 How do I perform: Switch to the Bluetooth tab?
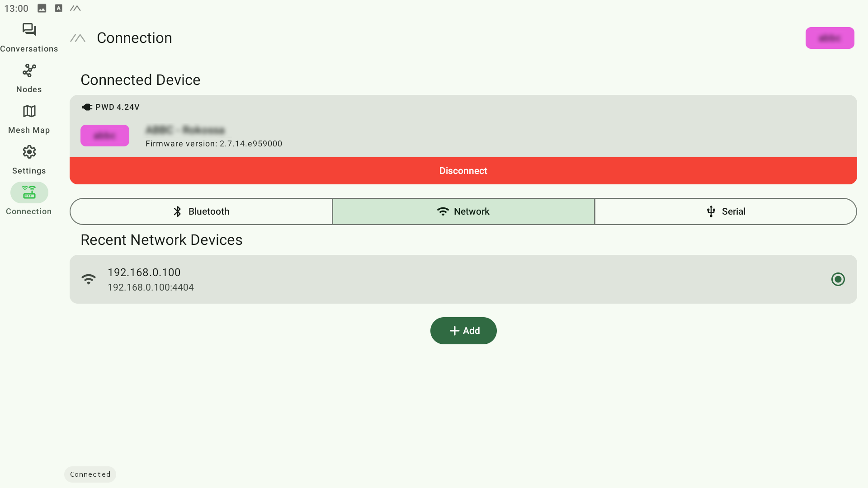[x=201, y=211]
